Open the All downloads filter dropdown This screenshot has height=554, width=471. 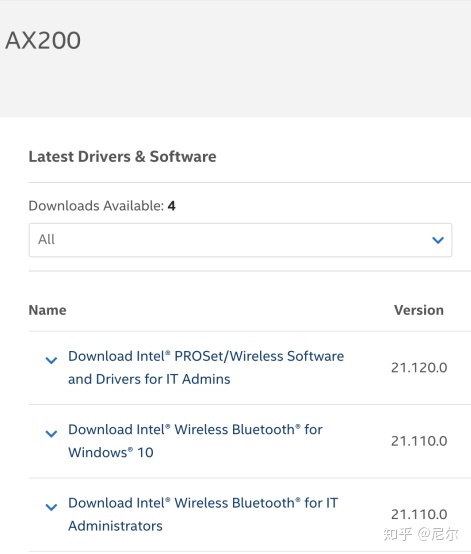pos(240,240)
